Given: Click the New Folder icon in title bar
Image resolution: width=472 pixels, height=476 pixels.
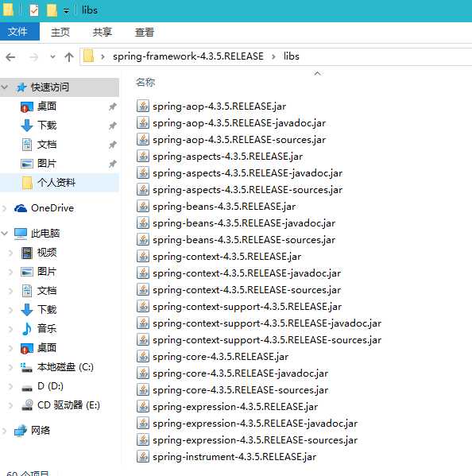Looking at the screenshot, I should [52, 10].
